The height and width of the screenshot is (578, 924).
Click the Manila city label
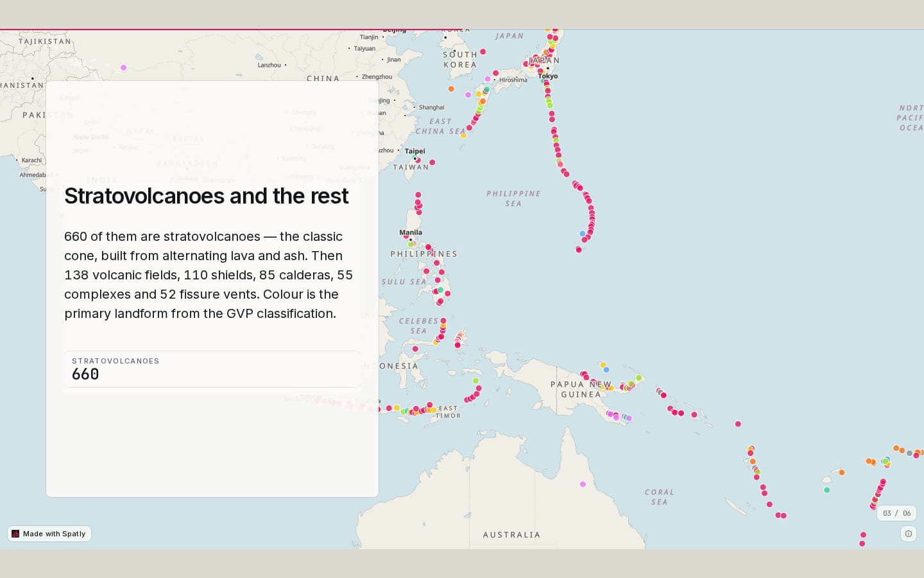411,232
